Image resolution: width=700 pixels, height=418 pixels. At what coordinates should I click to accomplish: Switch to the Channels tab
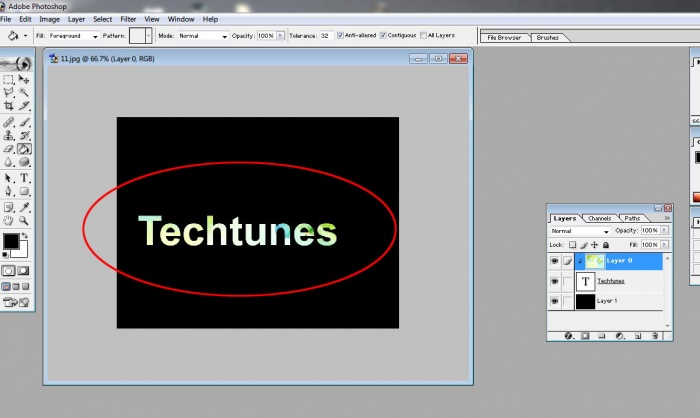click(599, 218)
